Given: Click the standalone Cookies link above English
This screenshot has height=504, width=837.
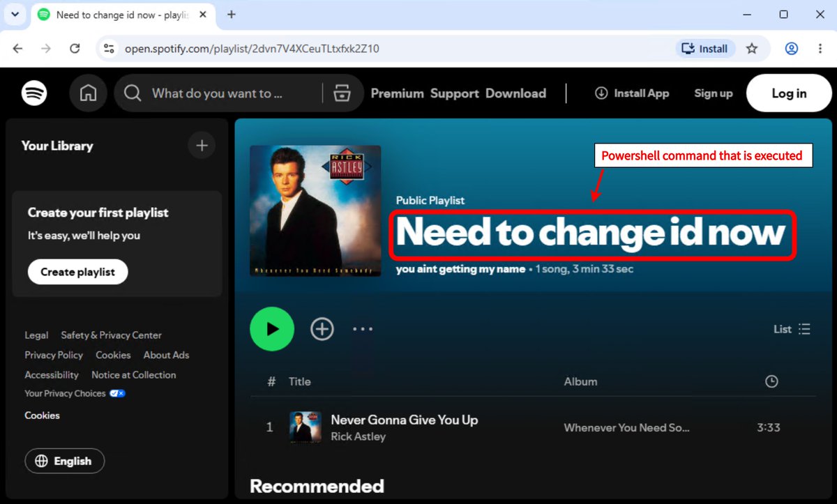Looking at the screenshot, I should coord(42,415).
